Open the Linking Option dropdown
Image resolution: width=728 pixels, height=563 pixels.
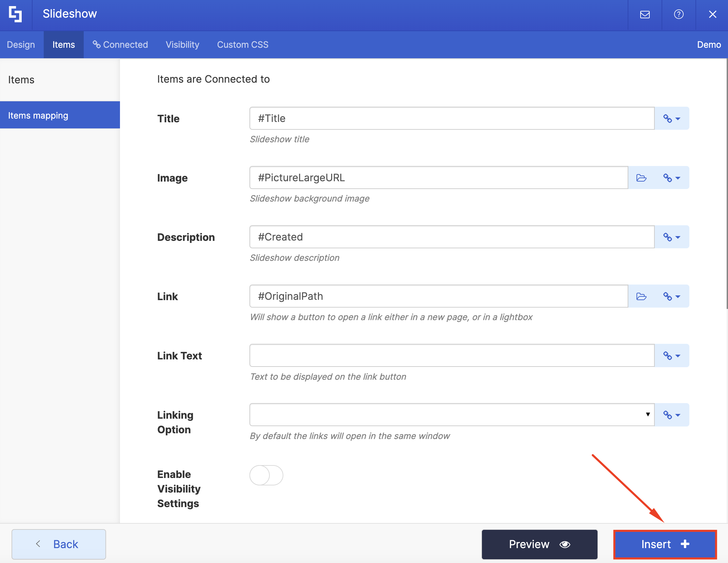coord(451,415)
